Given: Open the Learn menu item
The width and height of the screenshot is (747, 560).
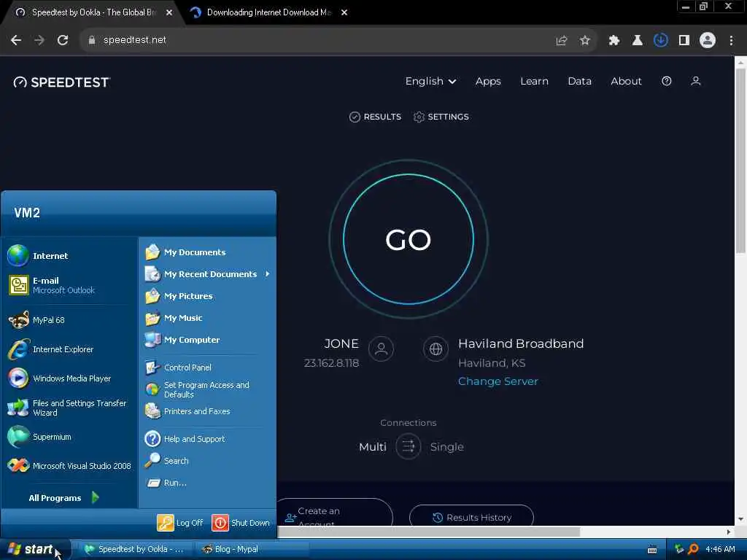Looking at the screenshot, I should 534,82.
